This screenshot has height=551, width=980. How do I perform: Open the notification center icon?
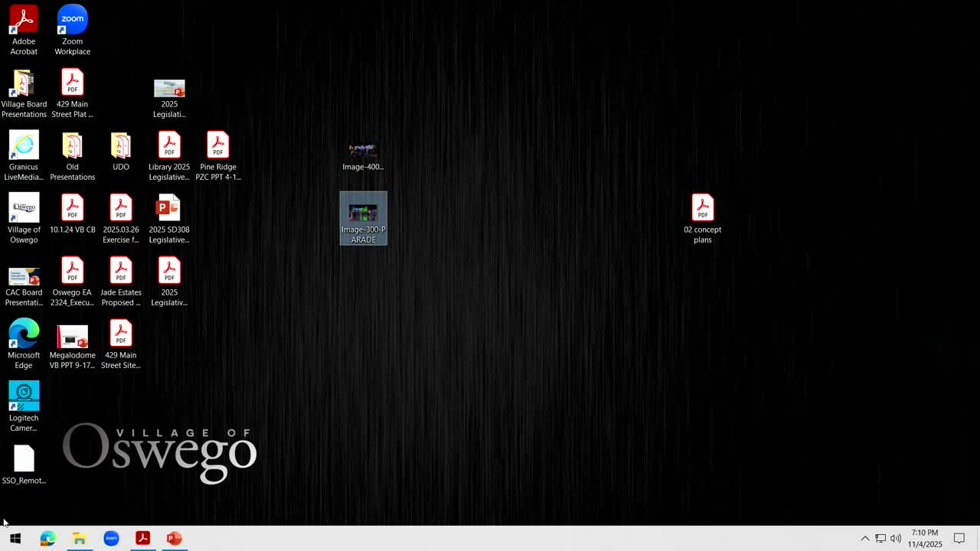pos(959,539)
